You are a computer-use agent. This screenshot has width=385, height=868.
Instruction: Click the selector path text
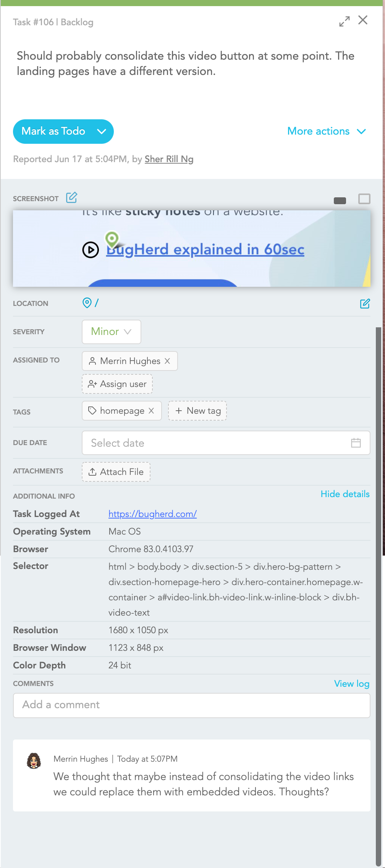[x=235, y=590]
